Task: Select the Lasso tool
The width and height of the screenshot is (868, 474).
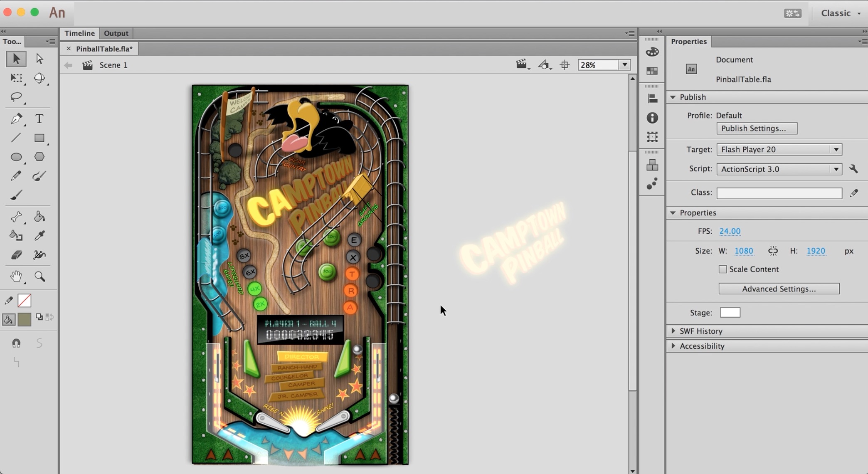Action: 16,97
